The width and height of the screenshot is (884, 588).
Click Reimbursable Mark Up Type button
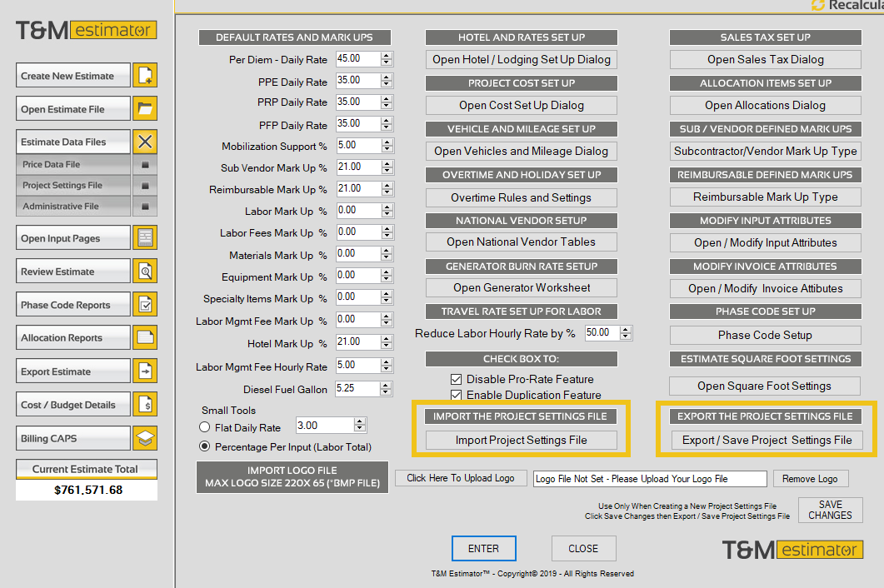(766, 197)
